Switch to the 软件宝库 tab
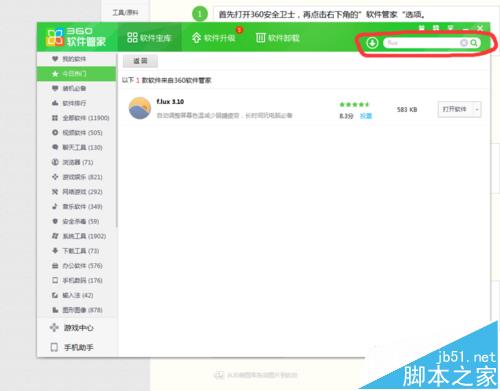Image resolution: width=500 pixels, height=391 pixels. pyautogui.click(x=149, y=38)
